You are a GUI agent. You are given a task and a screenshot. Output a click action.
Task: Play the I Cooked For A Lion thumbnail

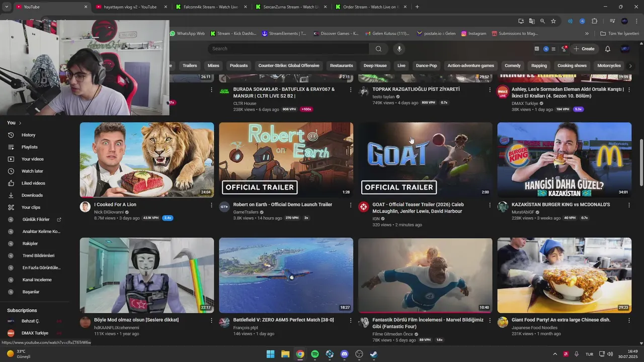[x=147, y=160]
